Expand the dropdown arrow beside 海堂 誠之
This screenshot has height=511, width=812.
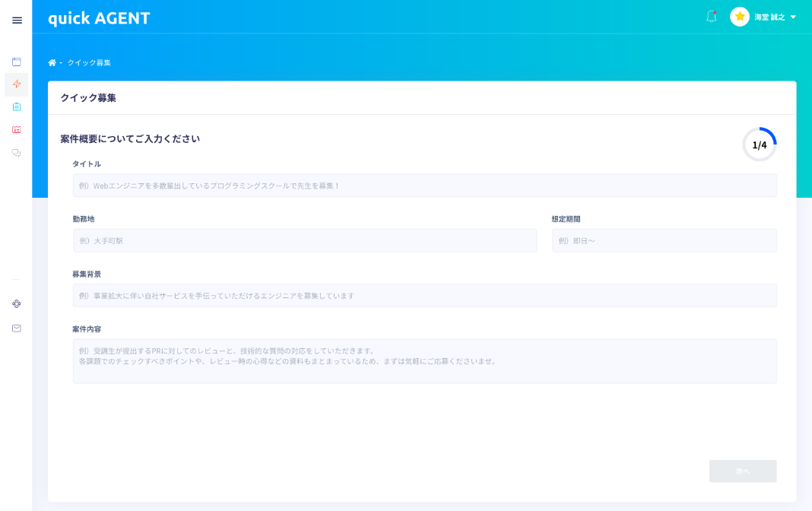[794, 17]
